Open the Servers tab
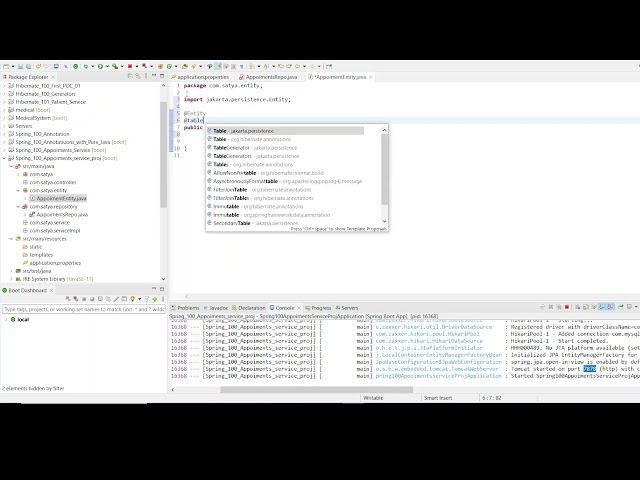The height and width of the screenshot is (480, 640). click(347, 308)
